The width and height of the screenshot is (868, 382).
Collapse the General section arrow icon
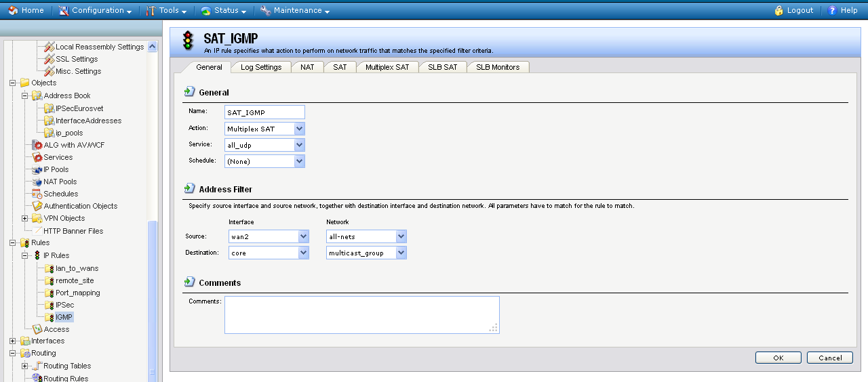(190, 91)
